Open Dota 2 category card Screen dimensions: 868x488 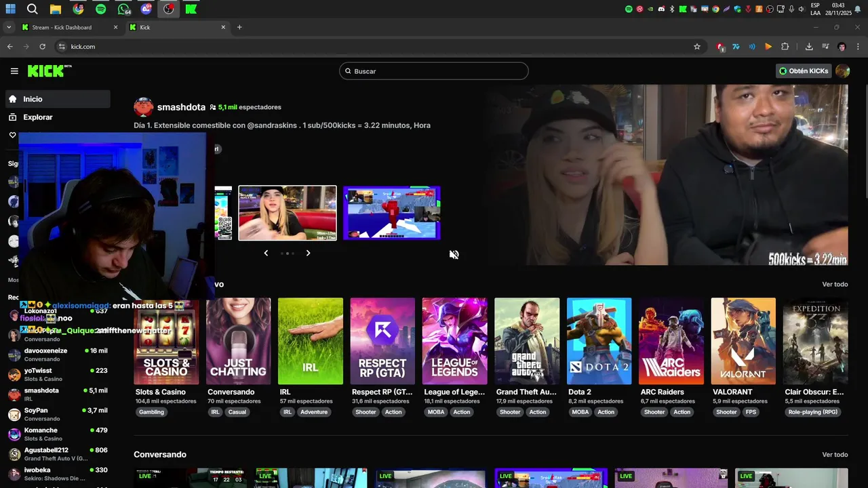tap(599, 341)
